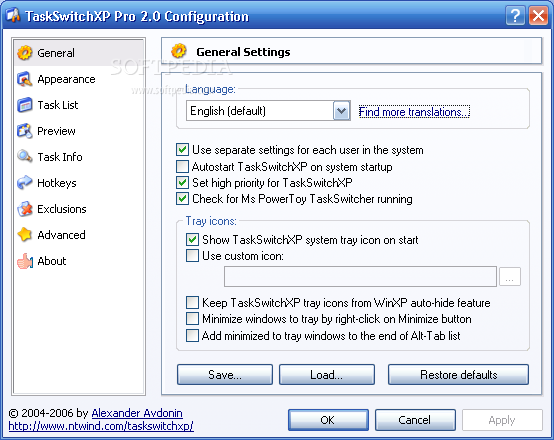Enable Autostart TaskSwitchXP on system startup
The height and width of the screenshot is (440, 554).
182,166
